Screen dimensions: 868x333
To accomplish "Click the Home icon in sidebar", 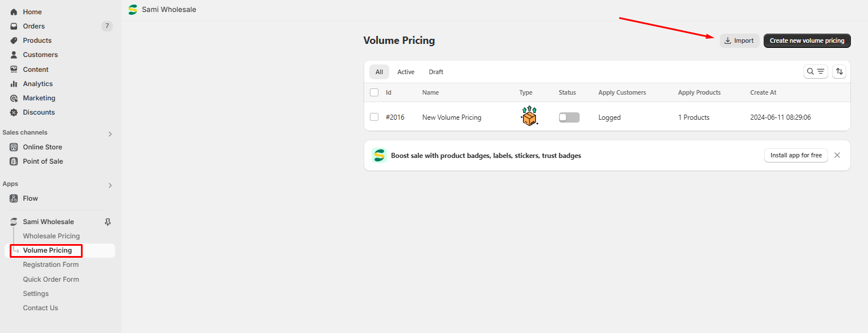I will [14, 12].
